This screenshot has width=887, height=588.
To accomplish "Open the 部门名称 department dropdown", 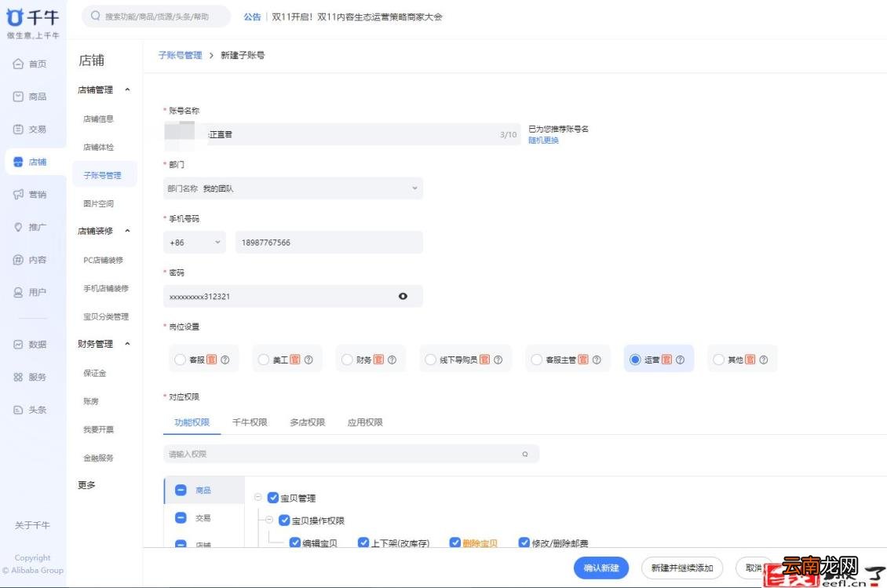I will point(293,188).
